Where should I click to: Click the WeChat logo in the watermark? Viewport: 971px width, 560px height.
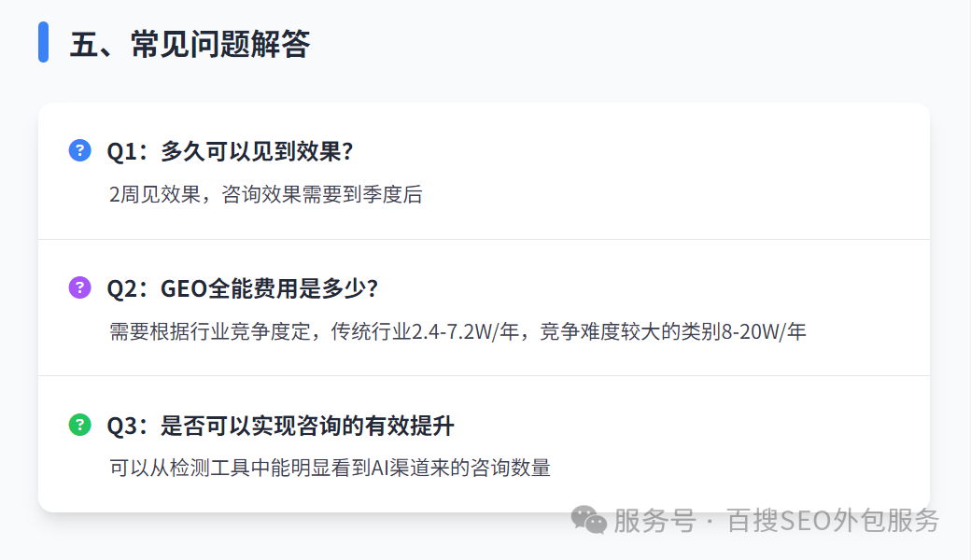pyautogui.click(x=589, y=520)
